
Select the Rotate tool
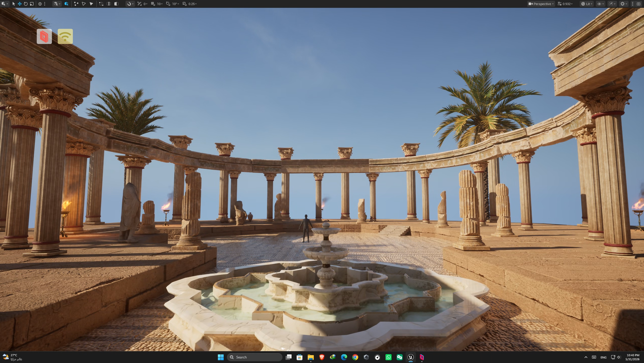[x=26, y=4]
